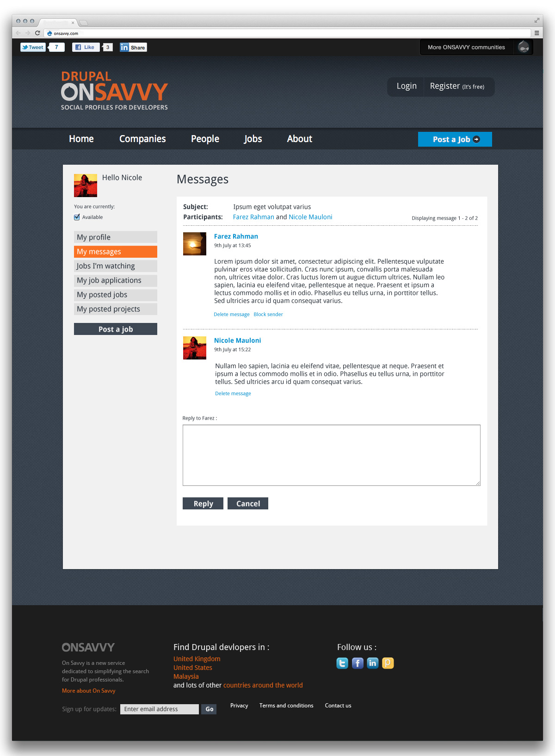Open the Twitter follow icon in footer
This screenshot has height=756, width=555.
(x=342, y=663)
